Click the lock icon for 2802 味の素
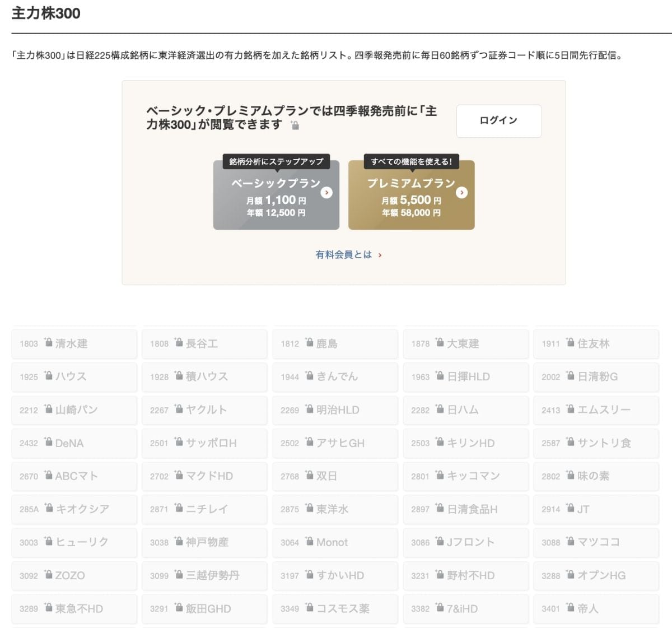This screenshot has height=628, width=672. click(x=570, y=475)
